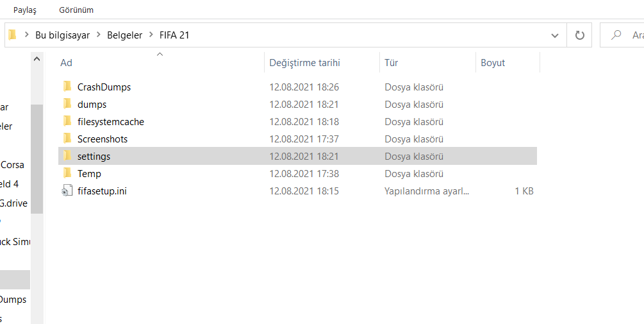Click CrashDumps date 12.08.2021 18:26
The width and height of the screenshot is (644, 324).
[x=304, y=87]
